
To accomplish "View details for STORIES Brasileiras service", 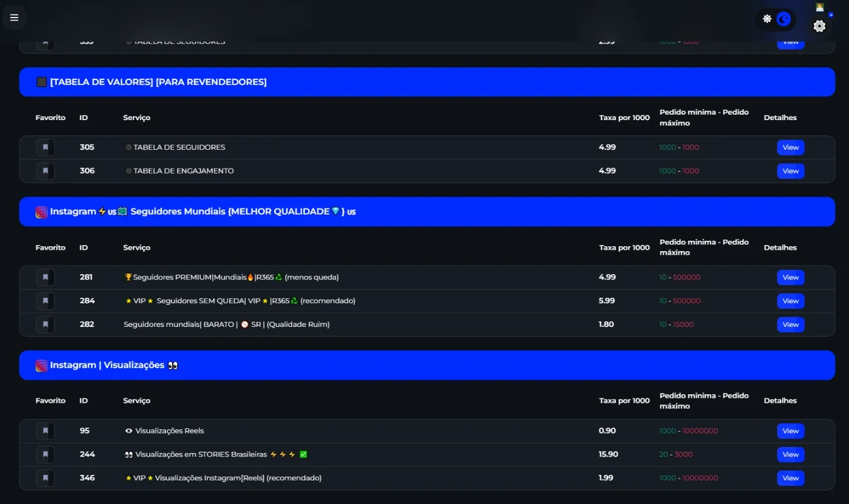I will [x=791, y=454].
